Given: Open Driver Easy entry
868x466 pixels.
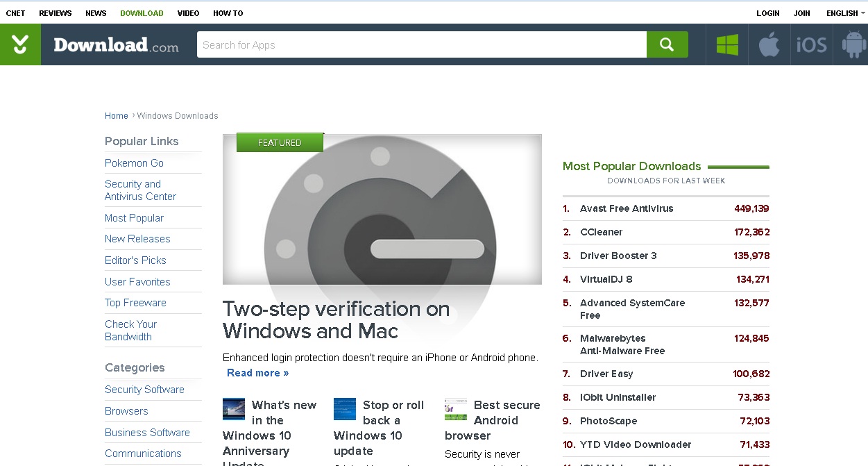Looking at the screenshot, I should (606, 374).
